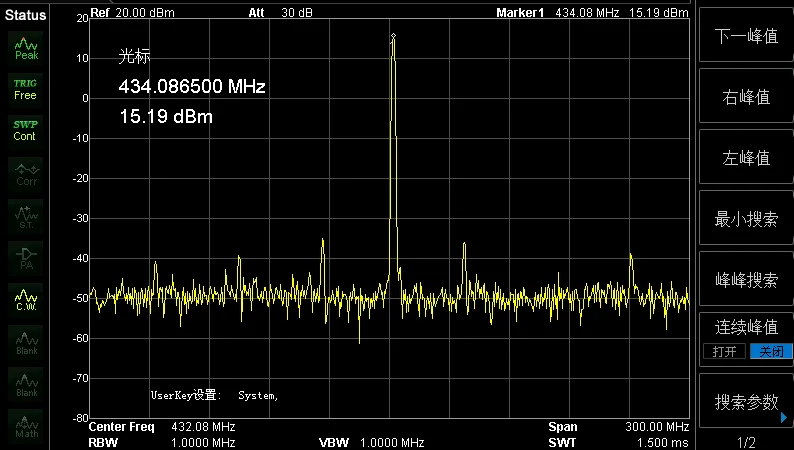Image resolution: width=794 pixels, height=450 pixels.
Task: Click the C.W. trace icon
Action: pyautogui.click(x=26, y=300)
